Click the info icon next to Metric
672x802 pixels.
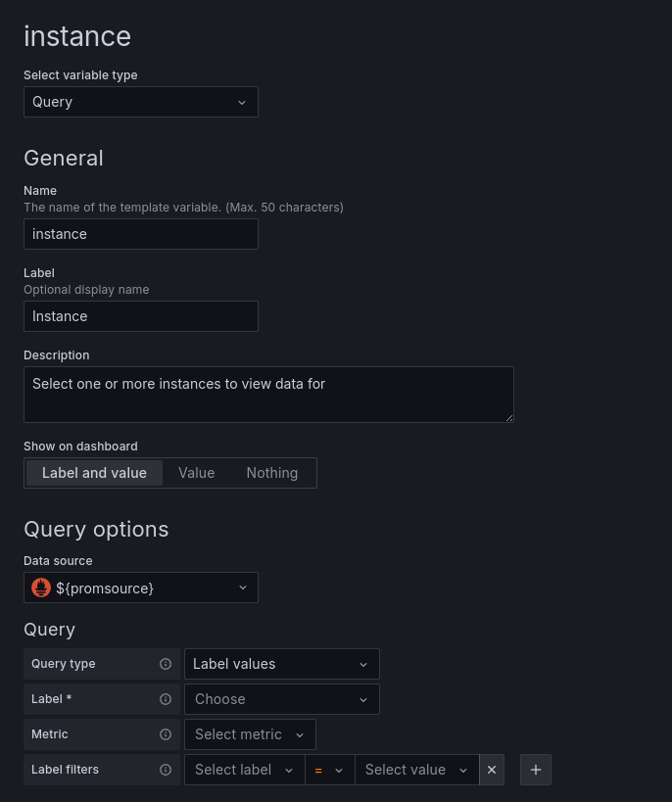167,734
